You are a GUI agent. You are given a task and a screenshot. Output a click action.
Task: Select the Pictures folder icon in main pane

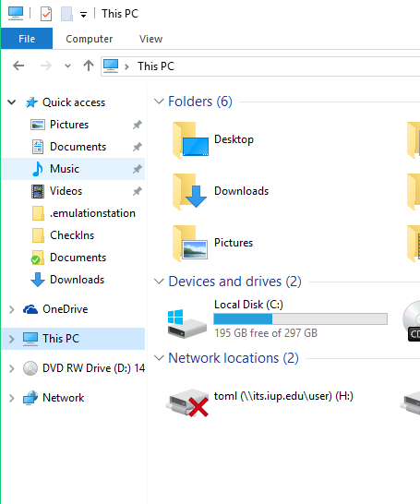(x=189, y=244)
